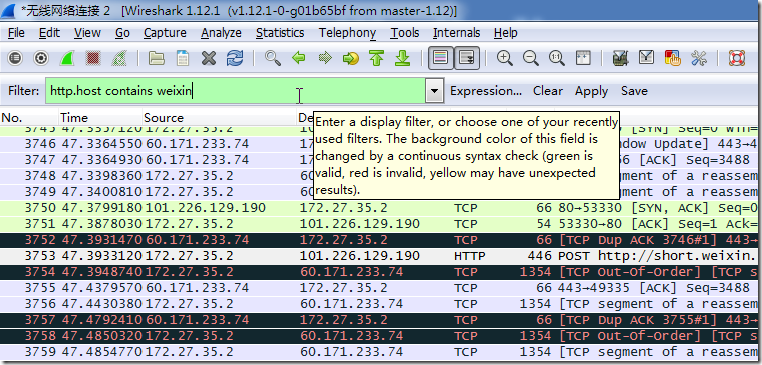
Task: Stop the running live capture
Action: coord(93,59)
